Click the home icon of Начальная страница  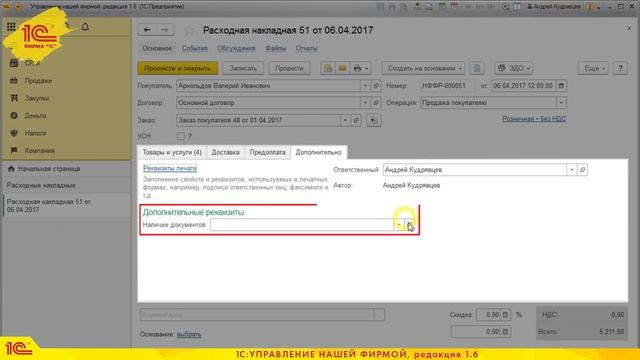(11, 169)
